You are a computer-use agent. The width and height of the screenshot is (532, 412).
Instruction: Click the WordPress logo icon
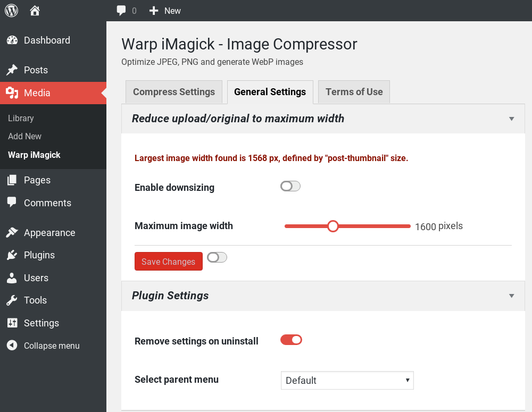point(11,11)
